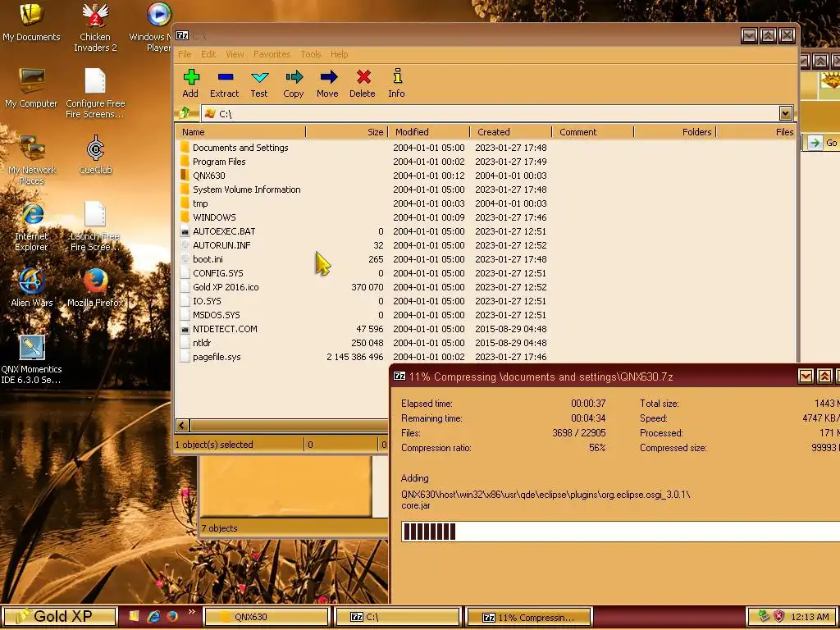Select the MSDOS.SYS file

pos(217,314)
